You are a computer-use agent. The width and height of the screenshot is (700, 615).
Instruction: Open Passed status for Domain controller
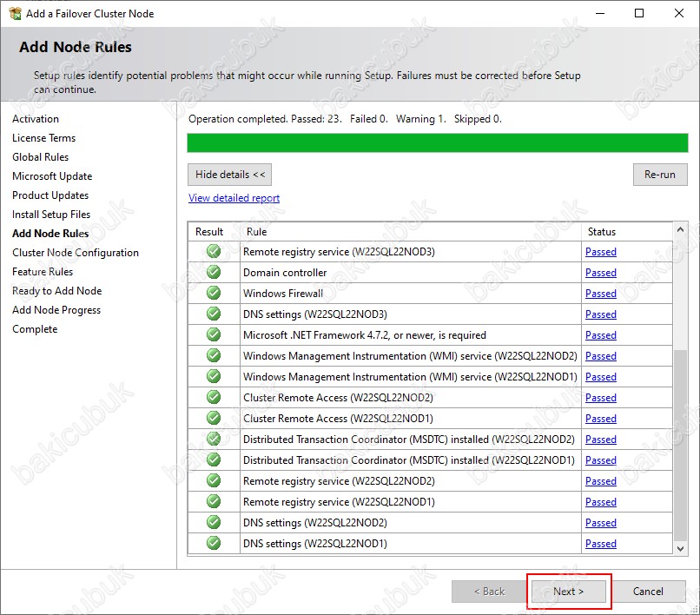pos(600,273)
